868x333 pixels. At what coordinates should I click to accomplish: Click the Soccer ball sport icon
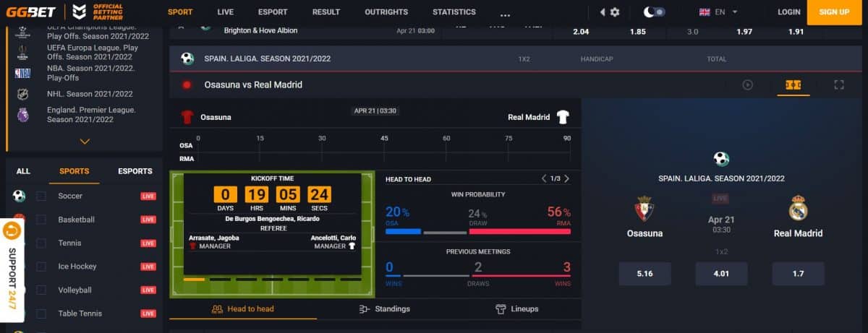19,196
